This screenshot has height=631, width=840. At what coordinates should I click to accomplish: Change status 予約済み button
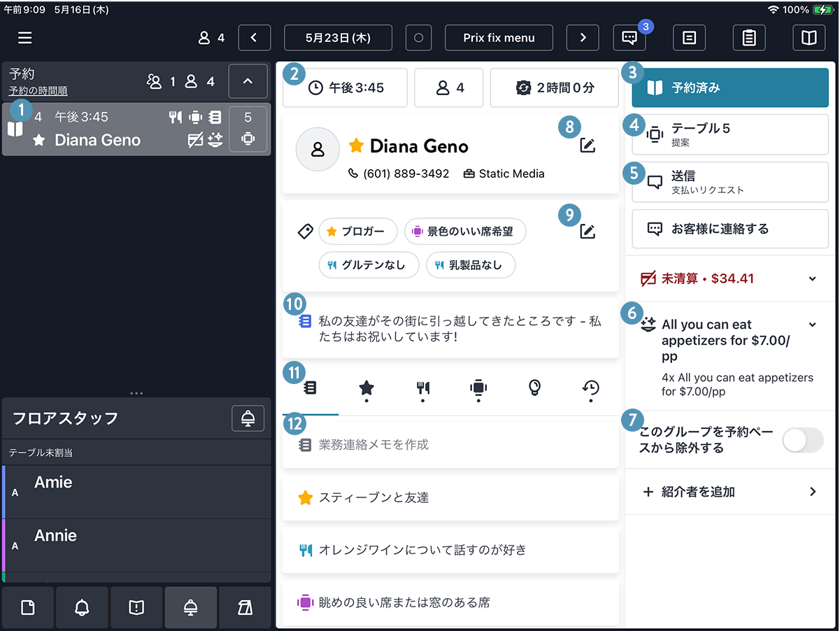[730, 88]
